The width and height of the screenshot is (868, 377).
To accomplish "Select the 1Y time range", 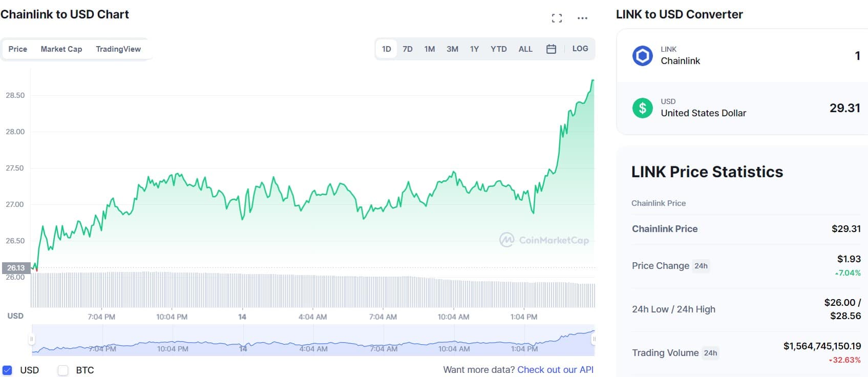I will [x=475, y=49].
